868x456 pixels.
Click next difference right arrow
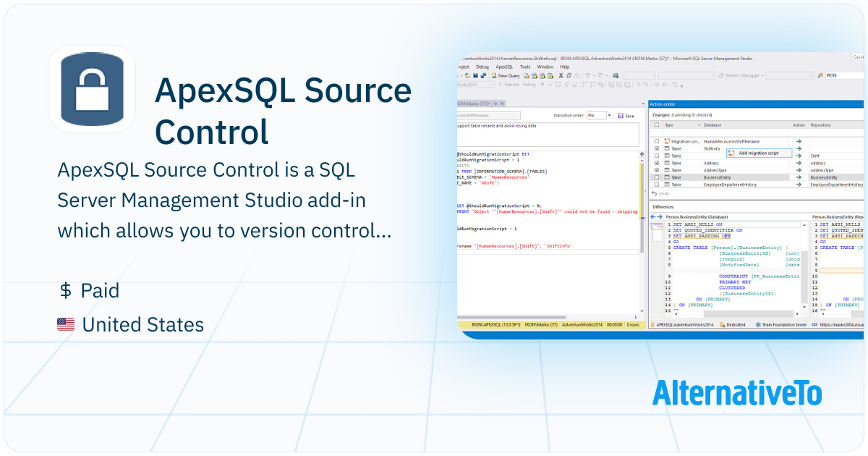(660, 216)
